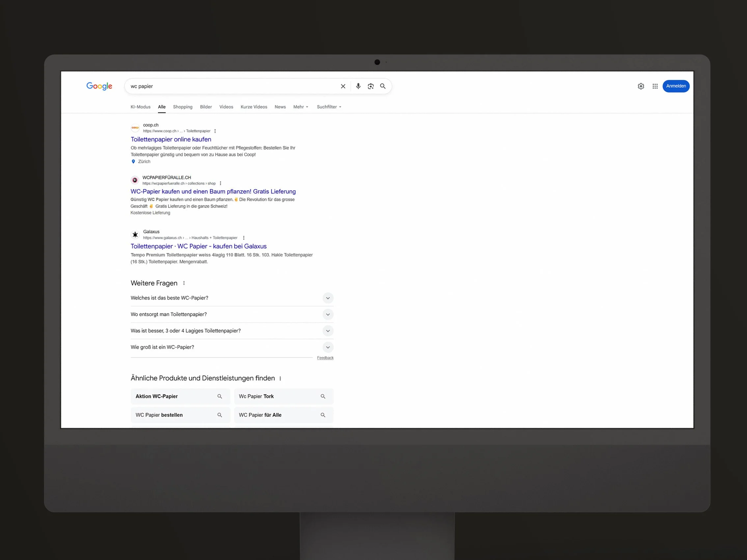The height and width of the screenshot is (560, 747).
Task: Switch to Shopping tab
Action: point(183,107)
